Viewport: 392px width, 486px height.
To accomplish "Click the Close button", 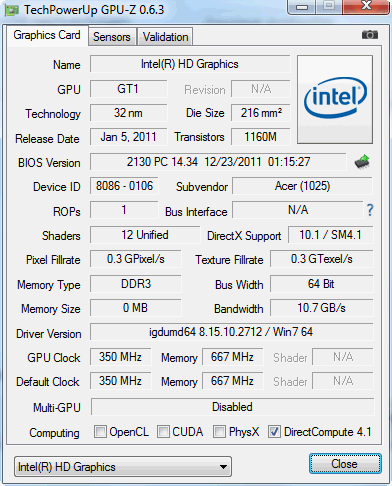I will click(x=345, y=464).
